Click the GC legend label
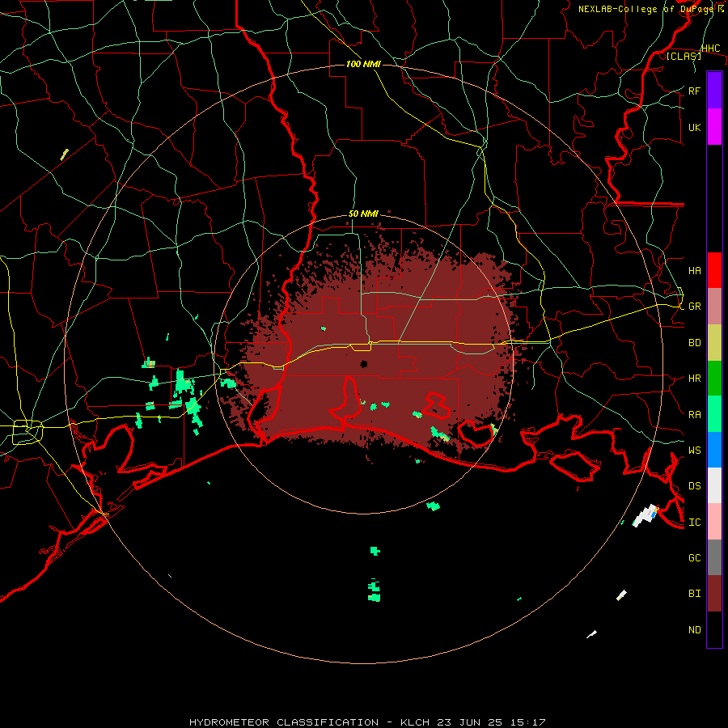This screenshot has width=728, height=728. point(694,557)
